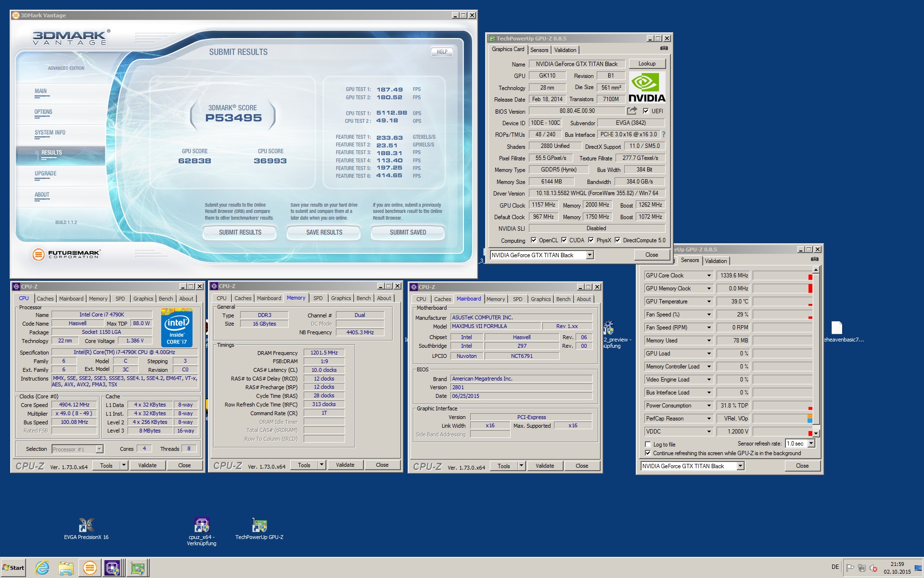
Task: Click the BIOS save/share arrow icon in GPU-Z
Action: click(632, 111)
